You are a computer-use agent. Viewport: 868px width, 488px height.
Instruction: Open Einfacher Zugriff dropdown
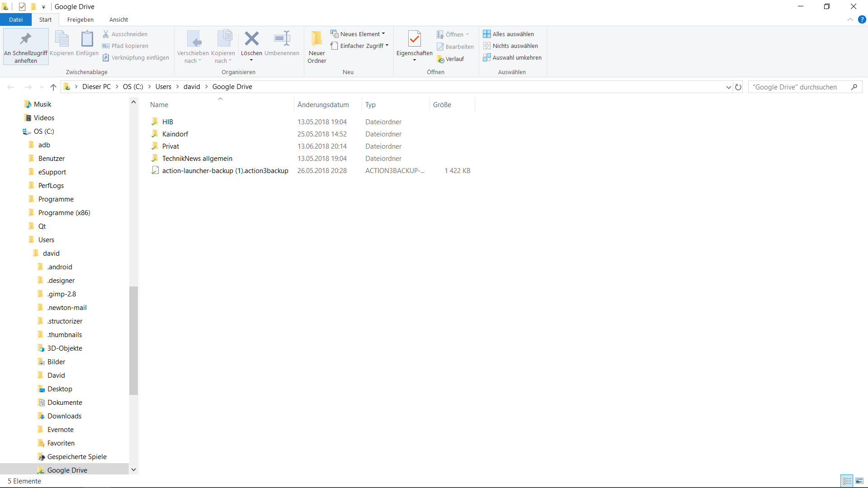click(x=359, y=46)
